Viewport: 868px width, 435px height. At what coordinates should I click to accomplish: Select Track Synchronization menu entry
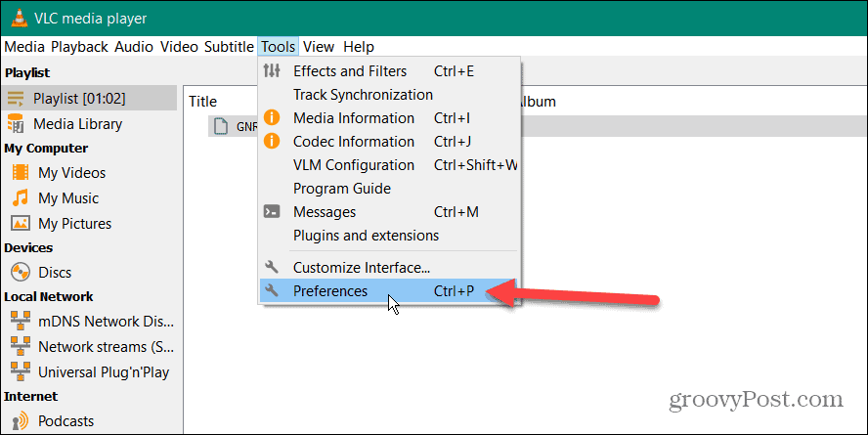click(390, 95)
